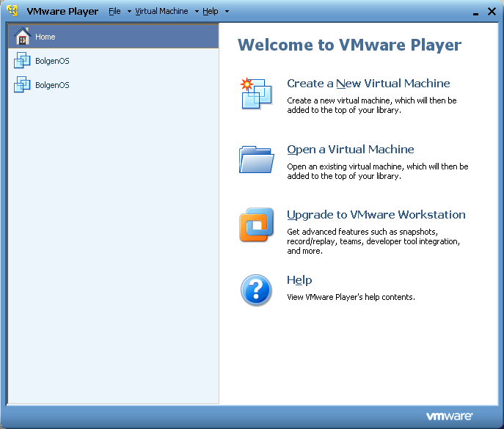504x429 pixels.
Task: Click the 'Create a new virtual machine, which will' description
Action: (372, 105)
